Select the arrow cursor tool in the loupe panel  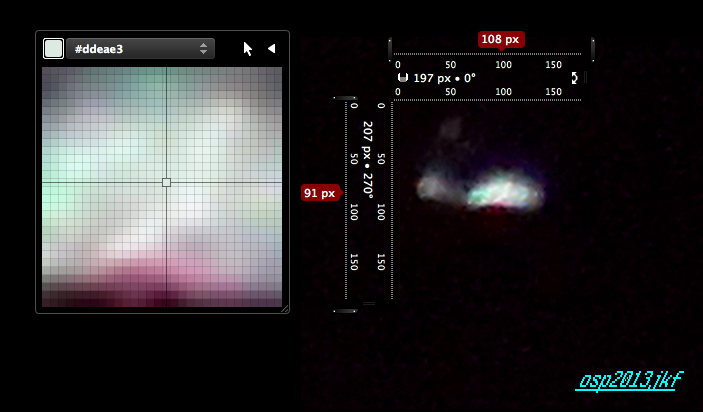(247, 49)
